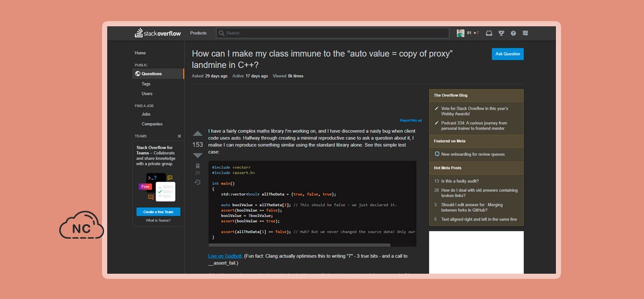Click the Ask Question button
Viewport: 644px width, 299px height.
(x=507, y=54)
